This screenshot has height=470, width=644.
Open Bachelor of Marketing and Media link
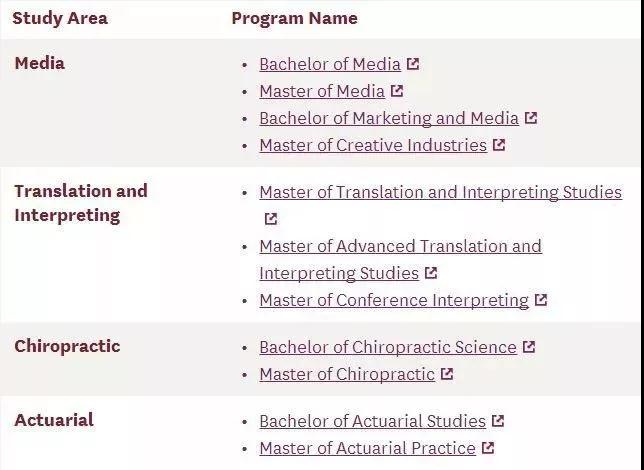tap(389, 118)
